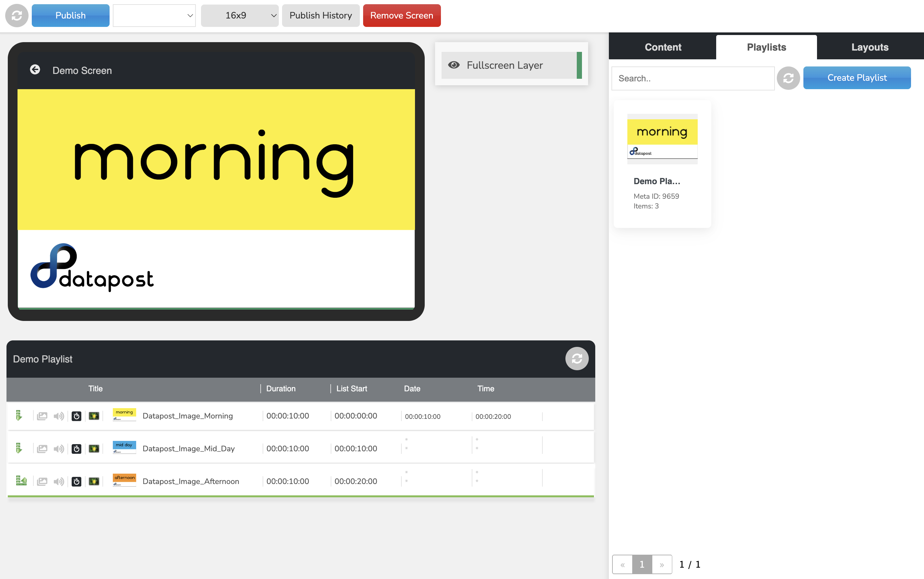
Task: Click the Morning row Date value 00:00:10:00
Action: (x=422, y=417)
